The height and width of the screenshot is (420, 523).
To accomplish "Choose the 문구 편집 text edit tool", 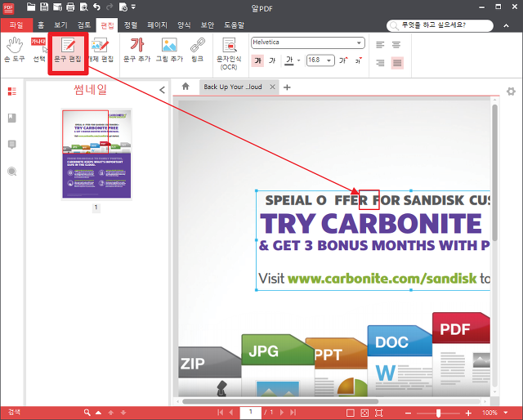I will (68, 50).
